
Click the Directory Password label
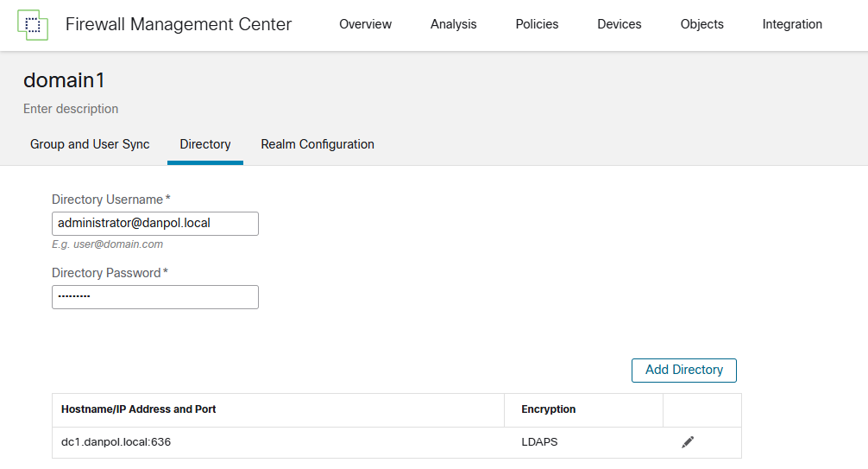click(110, 273)
